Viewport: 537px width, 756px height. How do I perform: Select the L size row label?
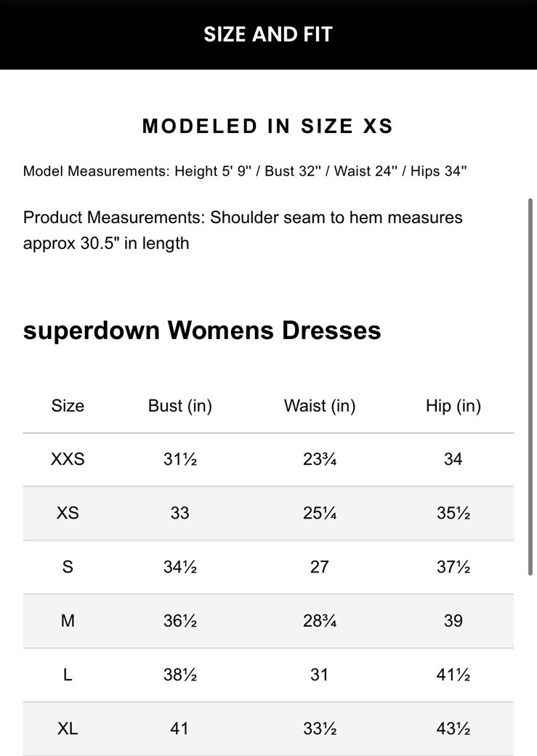coord(68,675)
